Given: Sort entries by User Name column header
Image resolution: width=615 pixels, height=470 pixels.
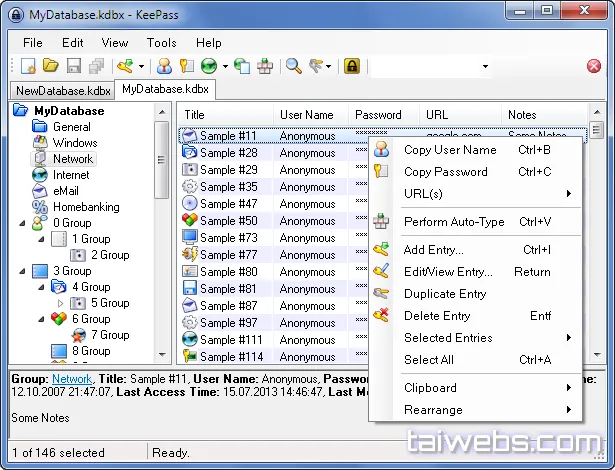Looking at the screenshot, I should [311, 115].
